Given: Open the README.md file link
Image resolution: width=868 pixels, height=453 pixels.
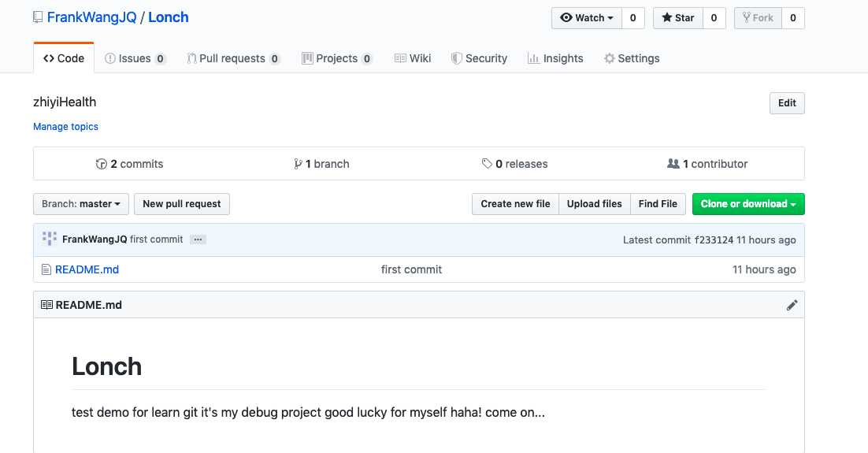Looking at the screenshot, I should click(87, 269).
